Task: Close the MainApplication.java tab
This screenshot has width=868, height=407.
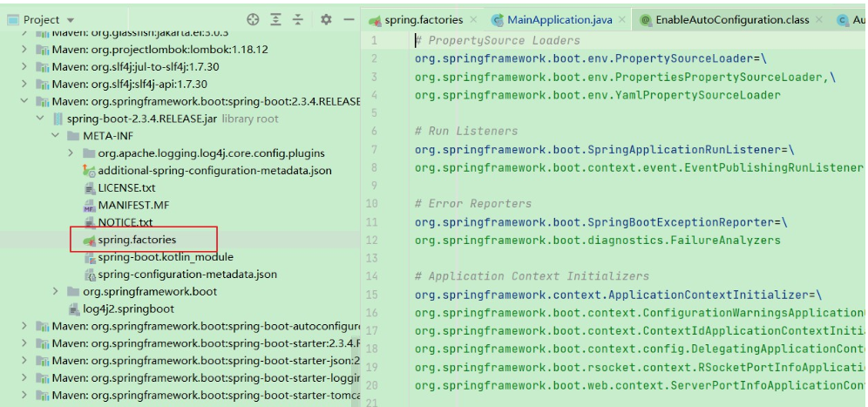Action: (x=622, y=20)
